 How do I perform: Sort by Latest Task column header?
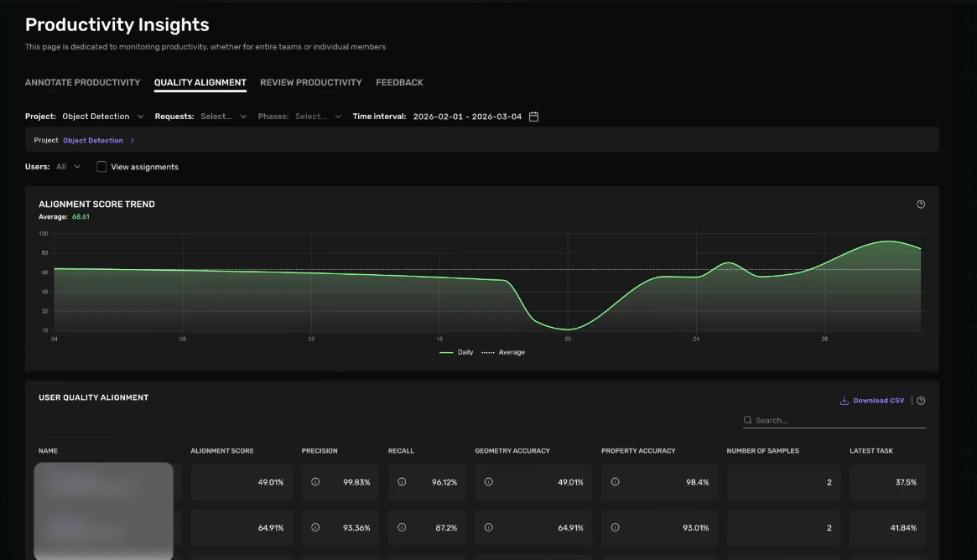(871, 451)
